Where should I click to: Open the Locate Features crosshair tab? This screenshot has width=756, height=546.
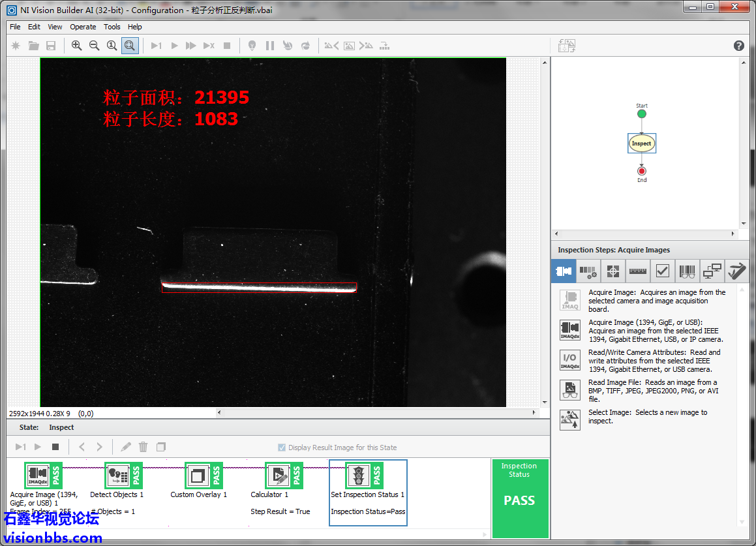pos(612,271)
